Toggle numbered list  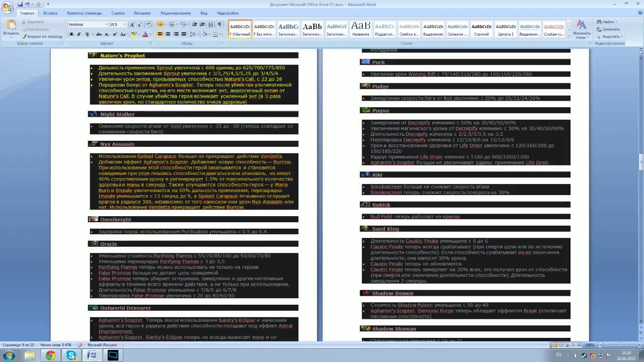tap(172, 24)
